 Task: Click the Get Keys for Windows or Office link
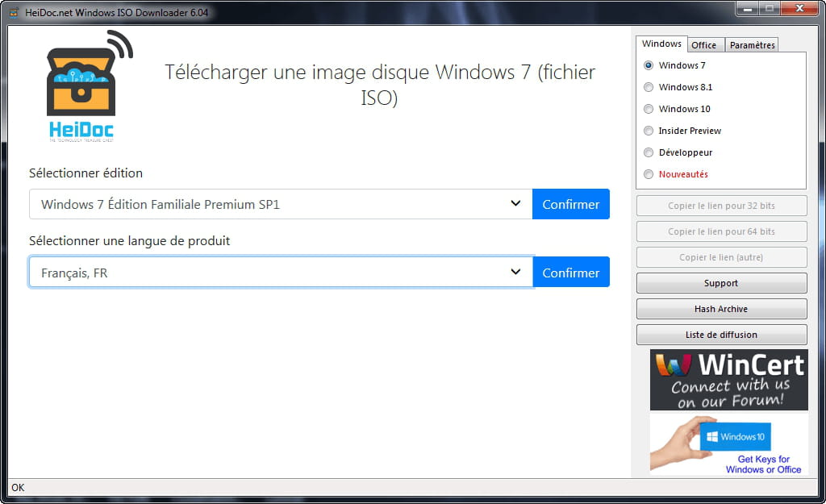point(763,464)
